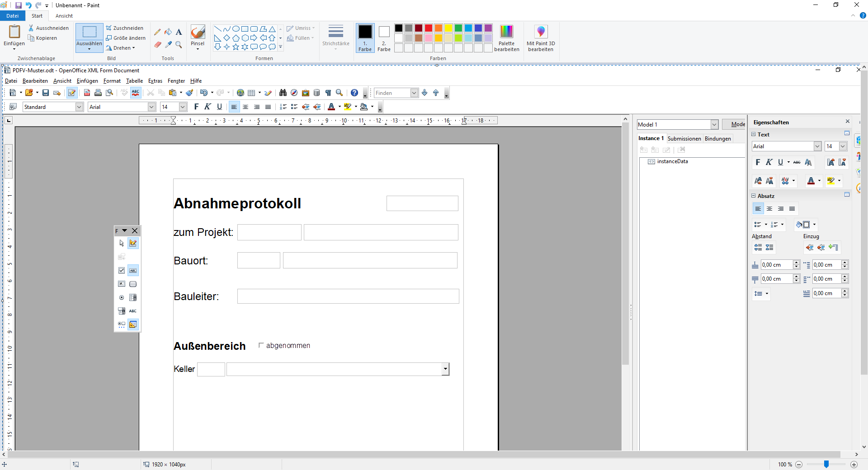Image resolution: width=868 pixels, height=470 pixels.
Task: Click Export as PDF icon
Action: [x=87, y=93]
